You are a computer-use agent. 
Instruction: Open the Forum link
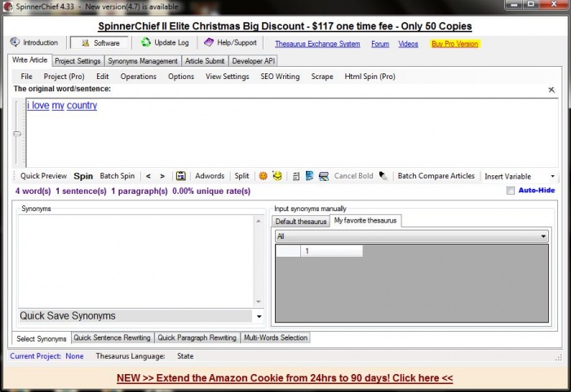point(380,44)
